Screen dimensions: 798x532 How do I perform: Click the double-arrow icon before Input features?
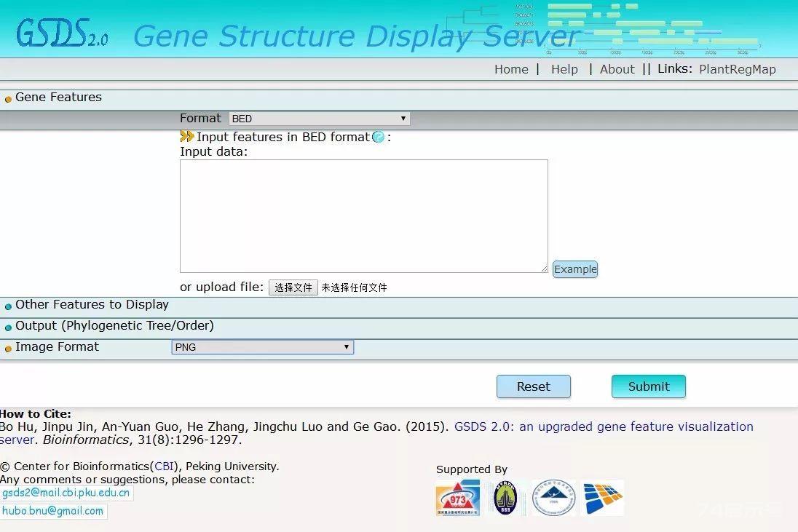pyautogui.click(x=187, y=136)
